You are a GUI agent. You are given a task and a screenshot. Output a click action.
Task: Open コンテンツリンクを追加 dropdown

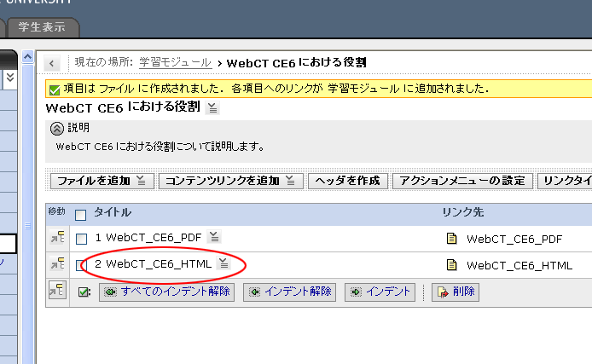coord(230,181)
